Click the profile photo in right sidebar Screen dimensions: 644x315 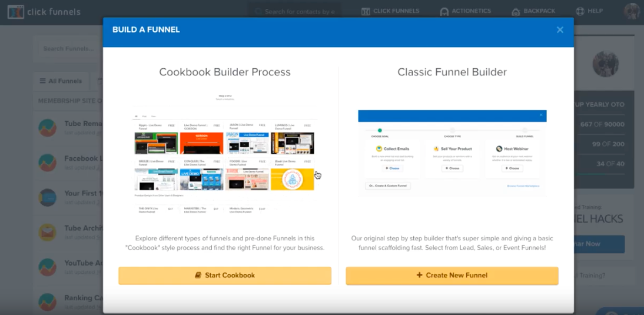605,64
